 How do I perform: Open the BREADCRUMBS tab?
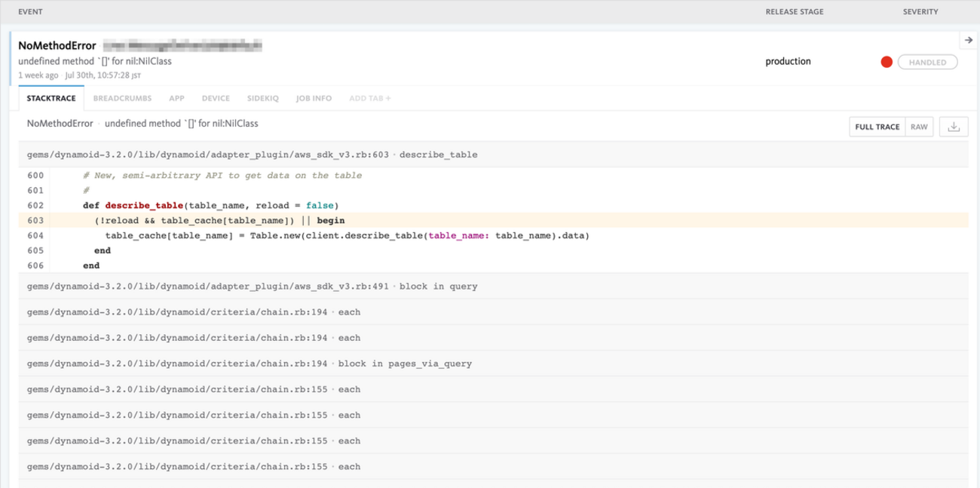point(122,98)
